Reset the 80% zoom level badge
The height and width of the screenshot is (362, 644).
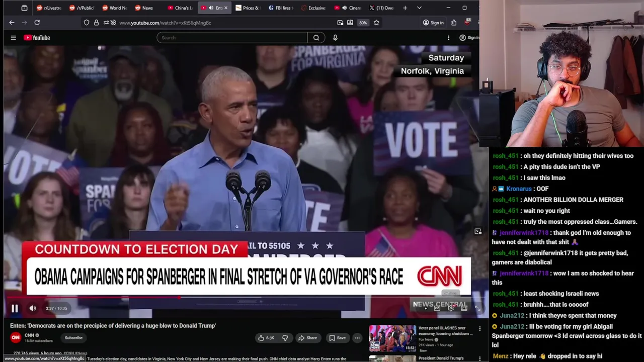point(363,23)
